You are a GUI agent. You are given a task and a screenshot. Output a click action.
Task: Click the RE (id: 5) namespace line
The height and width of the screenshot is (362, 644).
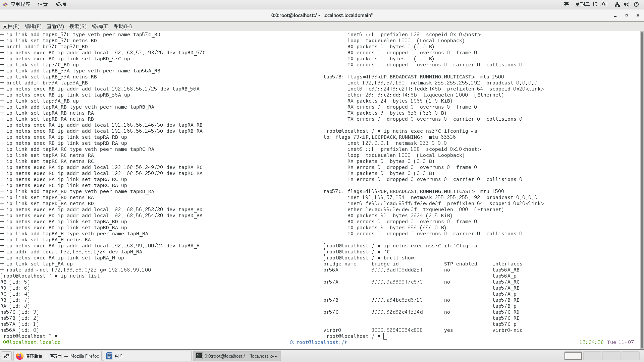pos(15,282)
